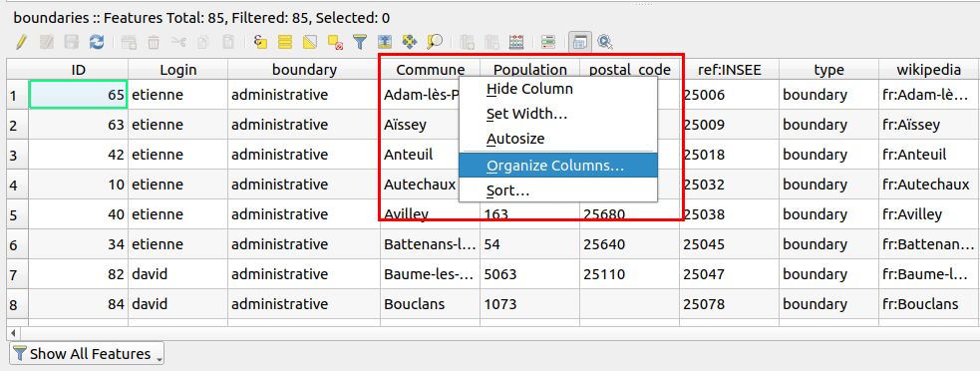Click the actions magnifier-gear icon
Image resolution: width=980 pixels, height=371 pixels.
click(x=605, y=42)
